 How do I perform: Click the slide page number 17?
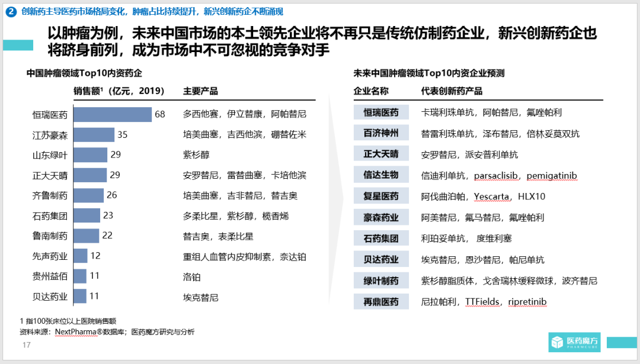click(x=27, y=345)
